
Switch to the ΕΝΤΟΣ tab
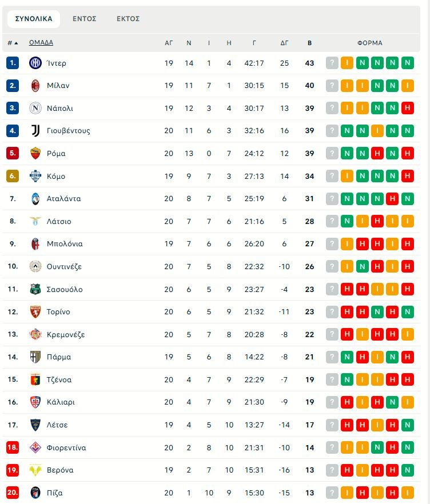(85, 19)
